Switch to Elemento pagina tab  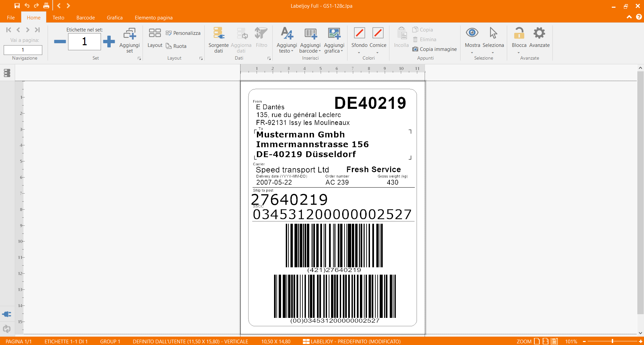point(154,17)
